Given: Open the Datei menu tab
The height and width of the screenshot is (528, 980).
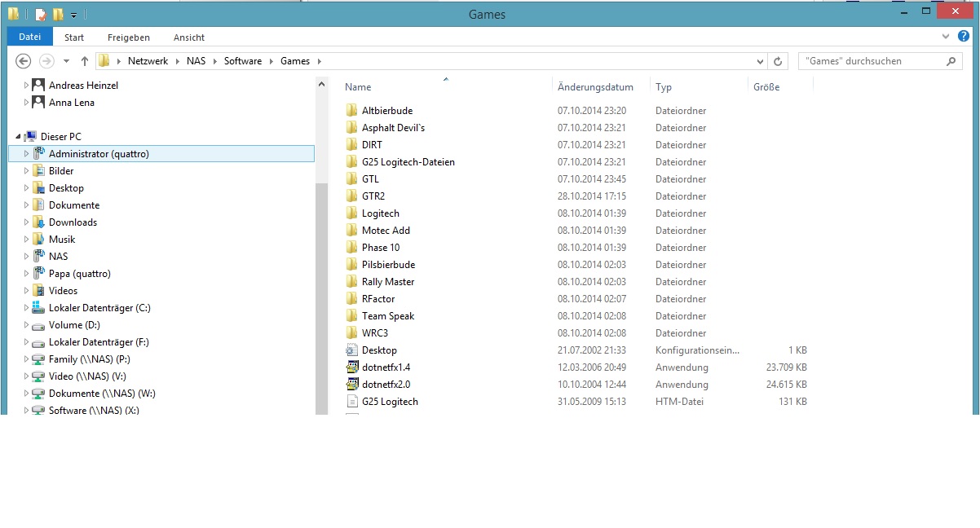Looking at the screenshot, I should (30, 37).
